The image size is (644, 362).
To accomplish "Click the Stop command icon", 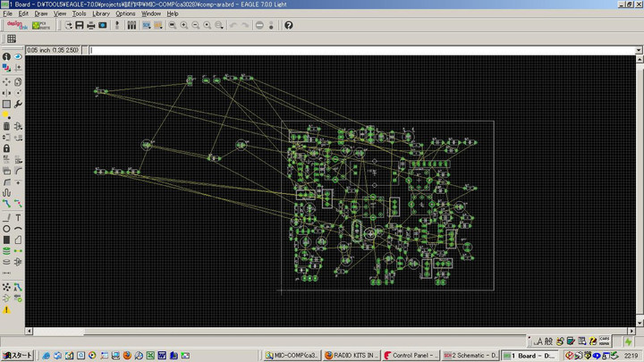I will pos(259,25).
